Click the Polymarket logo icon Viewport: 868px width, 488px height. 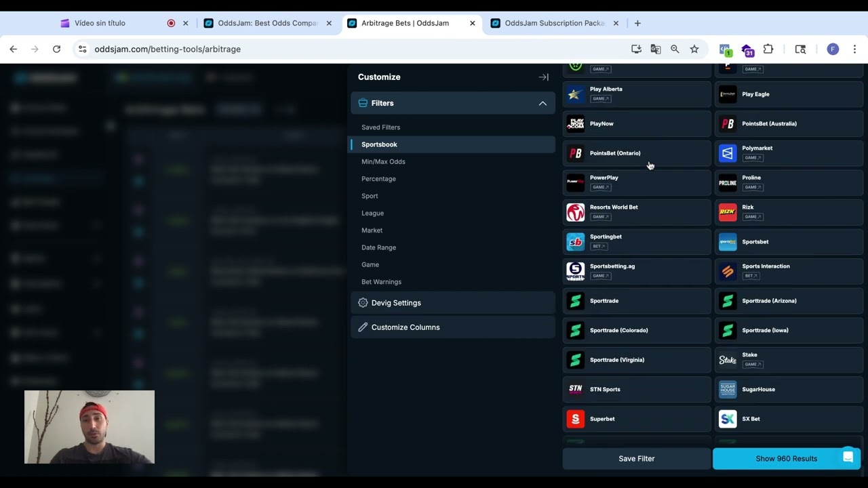728,153
